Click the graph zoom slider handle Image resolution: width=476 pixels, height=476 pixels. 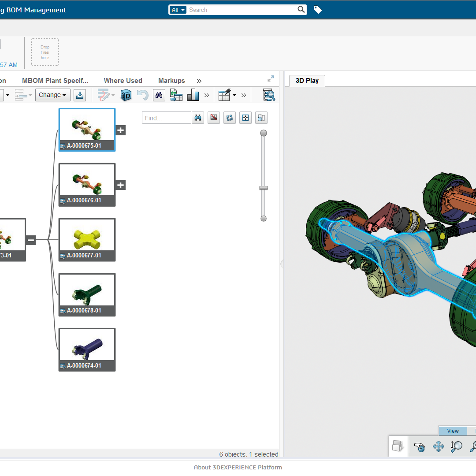(264, 188)
